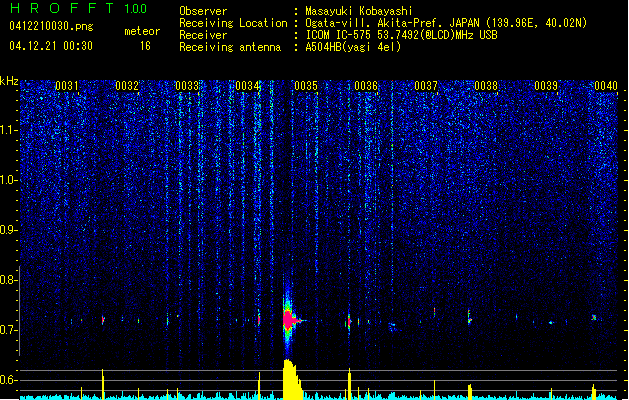Click the 0039 time marker
629x400 pixels.
coord(546,86)
